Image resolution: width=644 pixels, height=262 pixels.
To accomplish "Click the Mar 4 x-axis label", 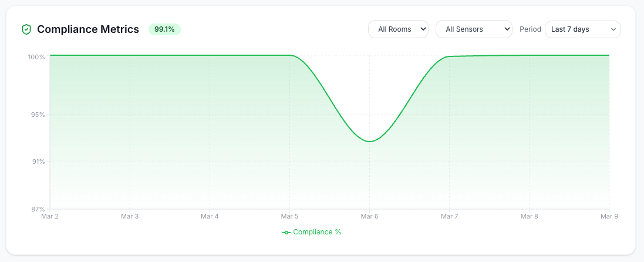I will (210, 216).
